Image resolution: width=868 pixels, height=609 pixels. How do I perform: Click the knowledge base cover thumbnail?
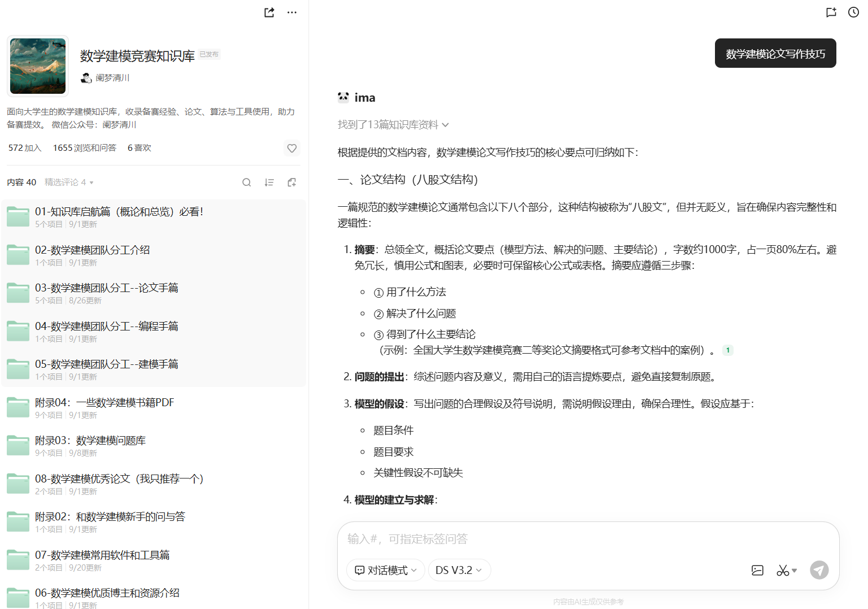click(x=38, y=66)
